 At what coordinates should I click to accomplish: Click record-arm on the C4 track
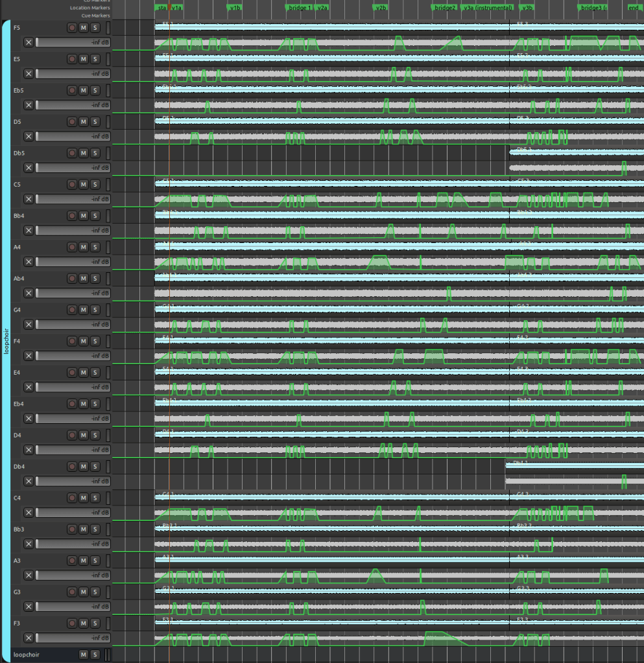click(x=72, y=498)
